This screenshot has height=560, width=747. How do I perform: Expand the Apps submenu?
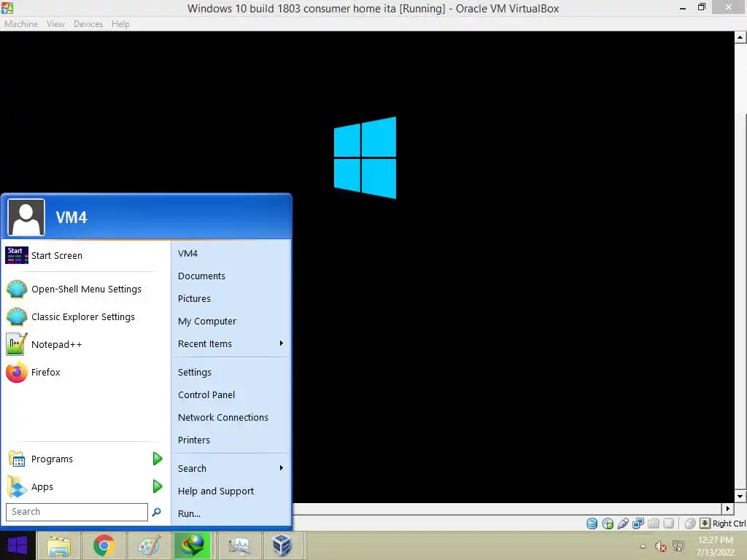click(158, 486)
